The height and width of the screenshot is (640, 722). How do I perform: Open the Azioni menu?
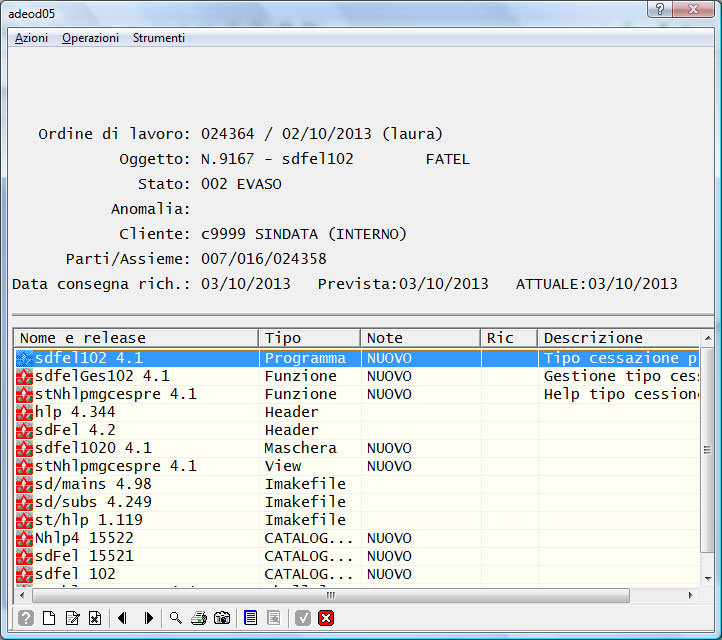click(31, 38)
